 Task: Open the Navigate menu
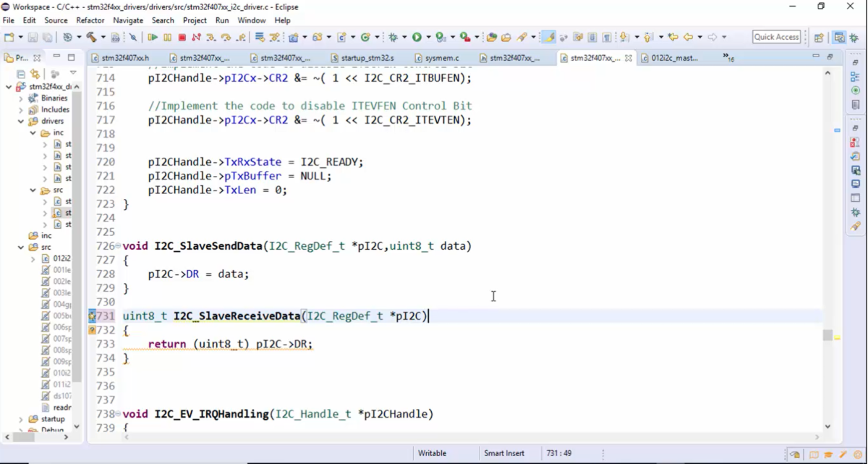128,20
